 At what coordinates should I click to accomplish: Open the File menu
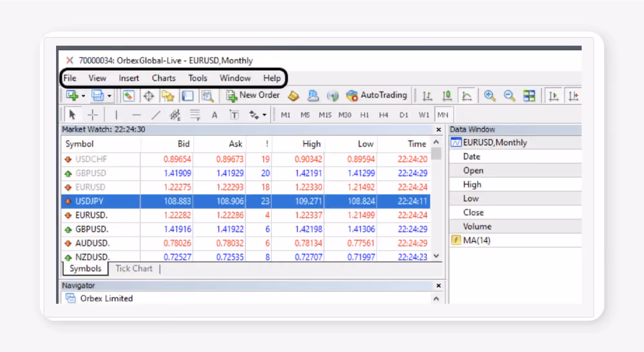[x=70, y=78]
